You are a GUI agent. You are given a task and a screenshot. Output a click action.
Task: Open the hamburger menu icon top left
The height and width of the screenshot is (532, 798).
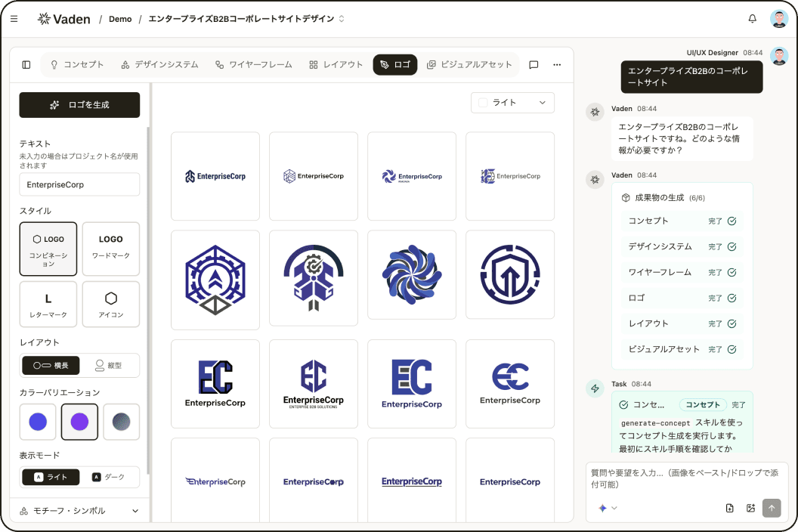coord(14,19)
